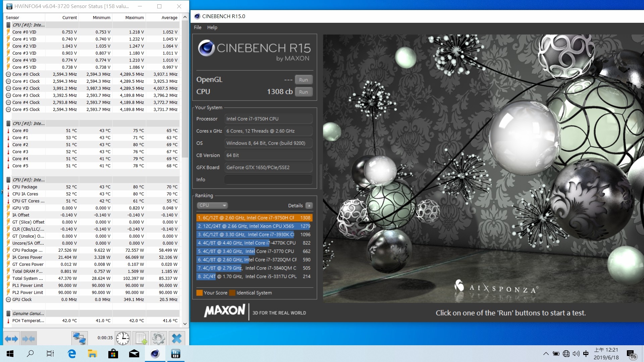This screenshot has height=362, width=644.
Task: Run the CPU benchmark
Action: 304,92
